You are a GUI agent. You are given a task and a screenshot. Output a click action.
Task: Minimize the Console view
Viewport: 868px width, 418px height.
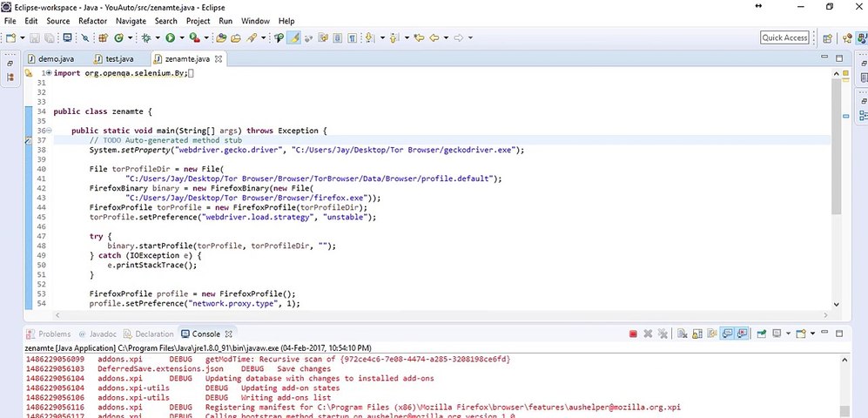click(x=824, y=333)
